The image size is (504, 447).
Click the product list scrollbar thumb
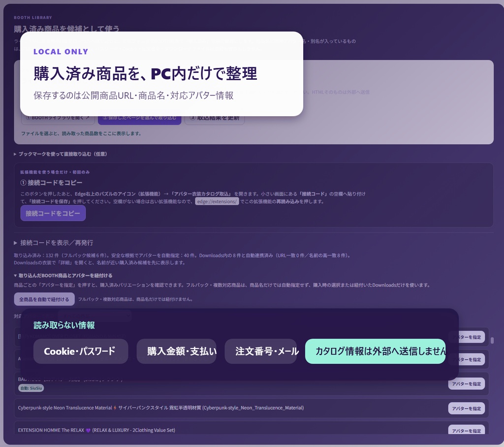pyautogui.click(x=492, y=340)
